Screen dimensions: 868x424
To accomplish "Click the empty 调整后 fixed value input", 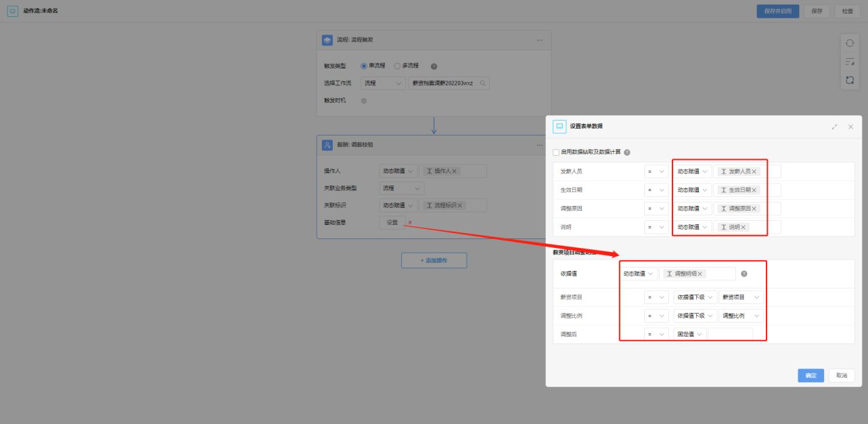I will coord(730,334).
